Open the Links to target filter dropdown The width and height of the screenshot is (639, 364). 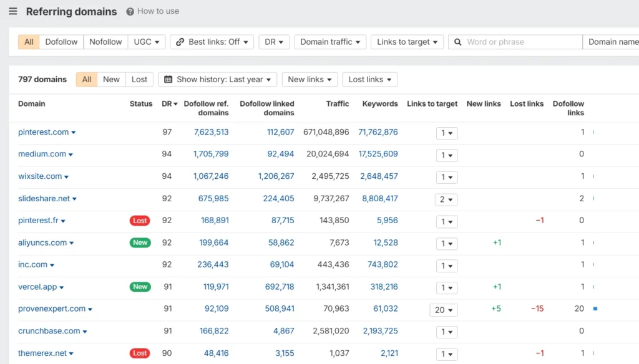[x=407, y=42]
